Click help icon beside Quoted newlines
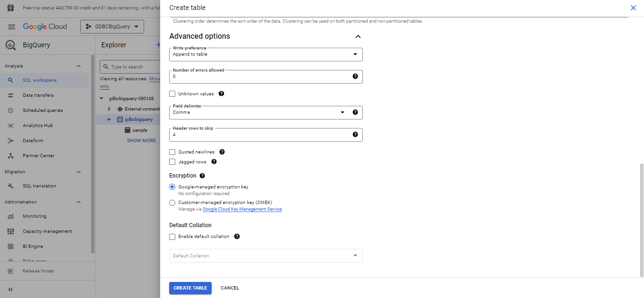This screenshot has height=298, width=644. tap(222, 152)
